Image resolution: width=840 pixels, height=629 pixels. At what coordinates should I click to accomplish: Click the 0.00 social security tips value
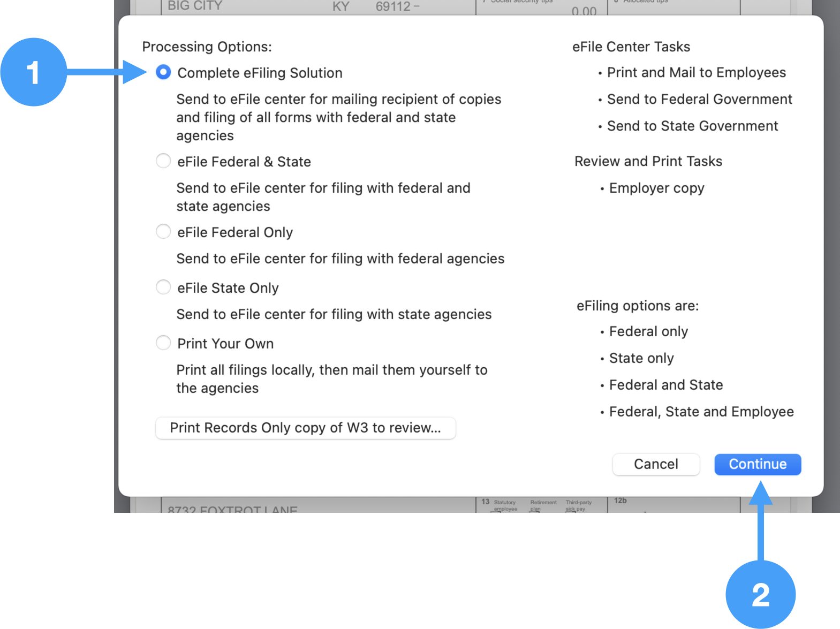[584, 11]
